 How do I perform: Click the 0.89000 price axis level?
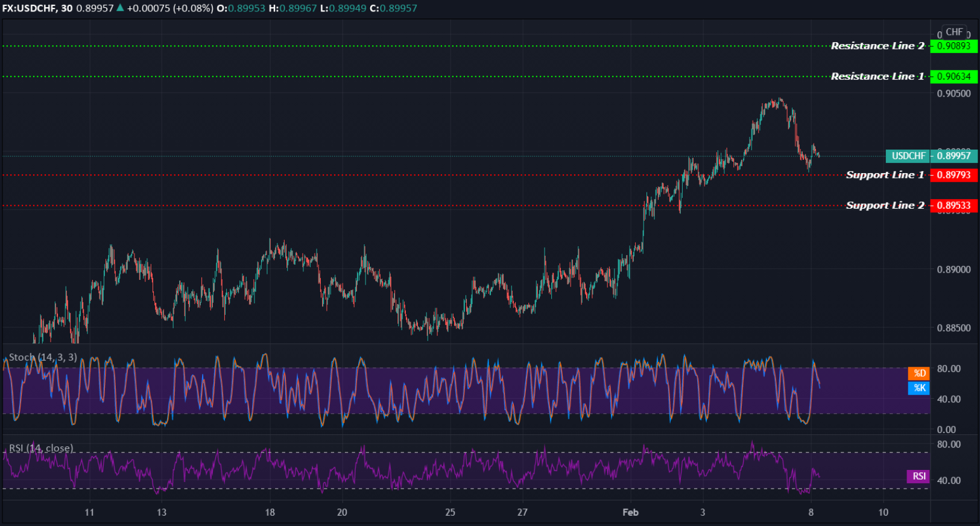pos(953,270)
